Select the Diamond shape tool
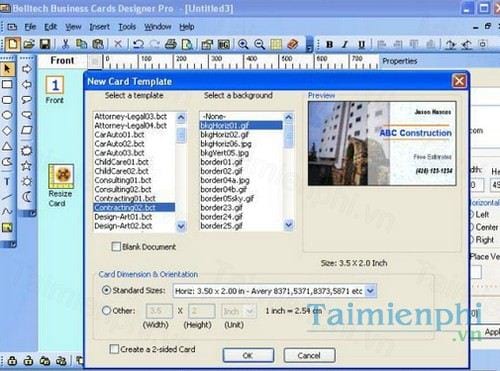This screenshot has width=500, height=371. point(7,131)
